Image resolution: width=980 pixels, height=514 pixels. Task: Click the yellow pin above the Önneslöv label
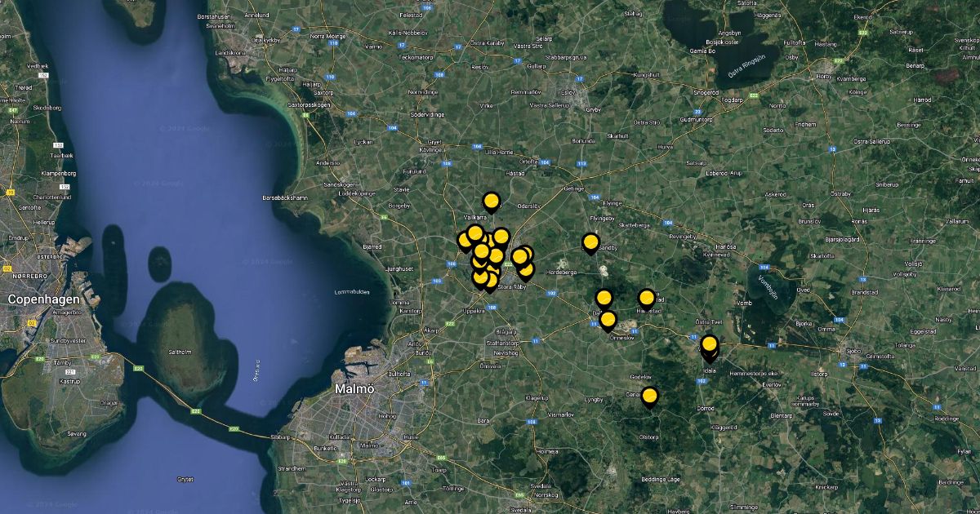pyautogui.click(x=608, y=320)
